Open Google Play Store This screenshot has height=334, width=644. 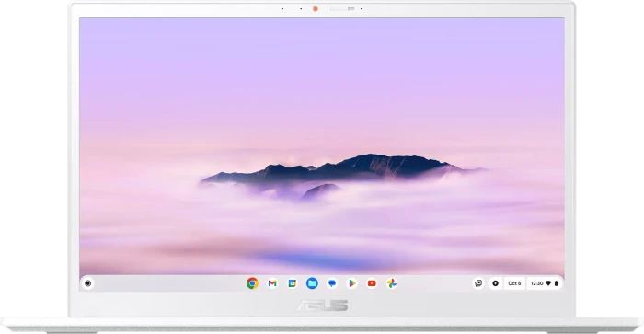352,283
